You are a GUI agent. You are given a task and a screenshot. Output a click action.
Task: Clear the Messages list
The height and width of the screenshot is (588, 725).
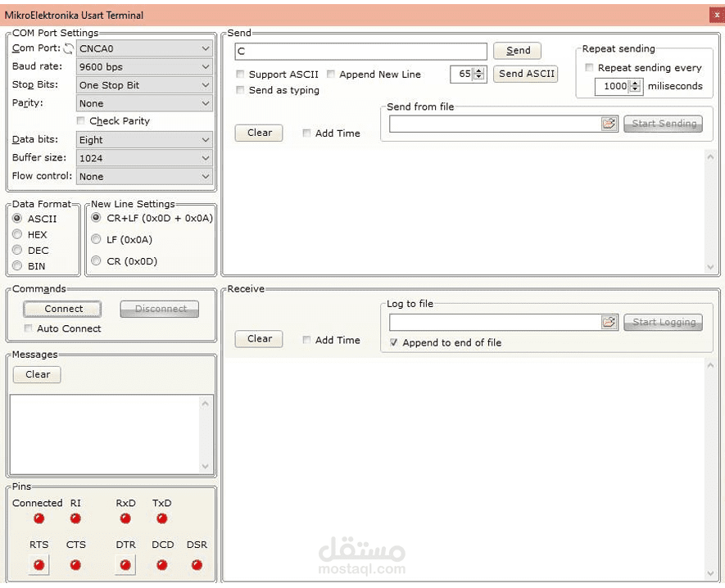(x=37, y=374)
